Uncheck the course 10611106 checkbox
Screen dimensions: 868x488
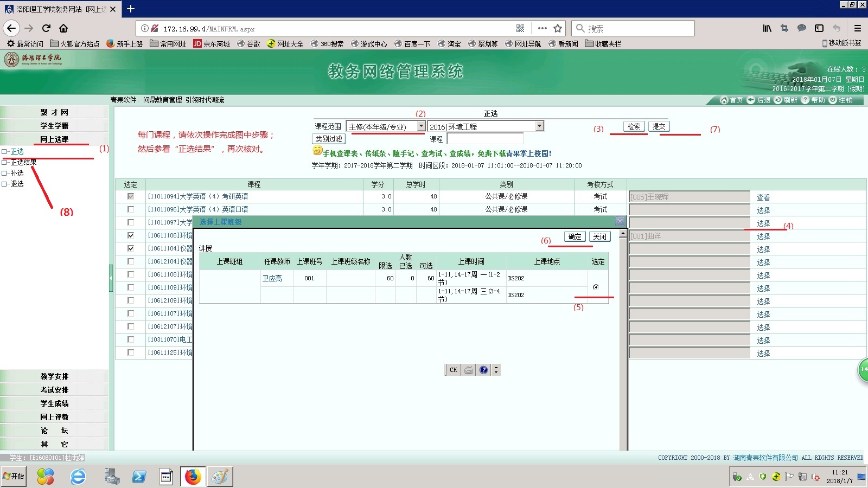[x=131, y=235]
